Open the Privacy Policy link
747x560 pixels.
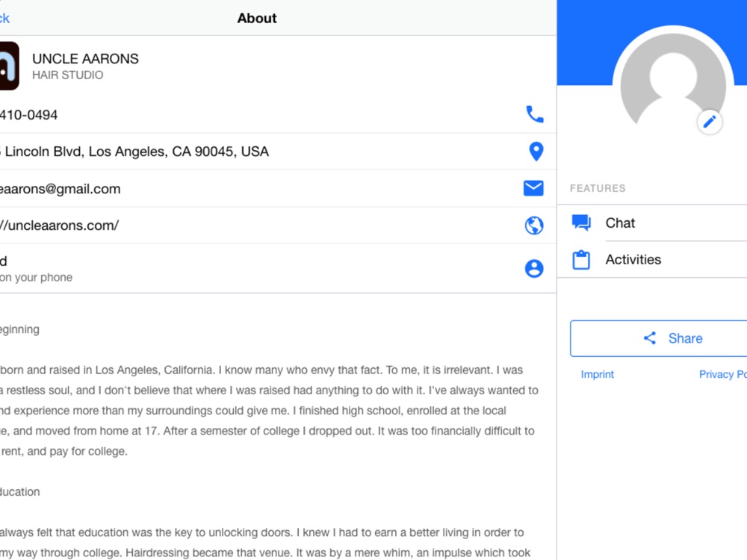722,375
